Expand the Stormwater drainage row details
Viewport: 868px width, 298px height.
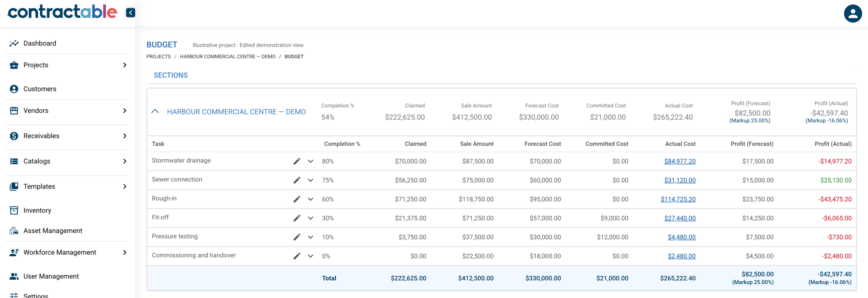point(311,161)
